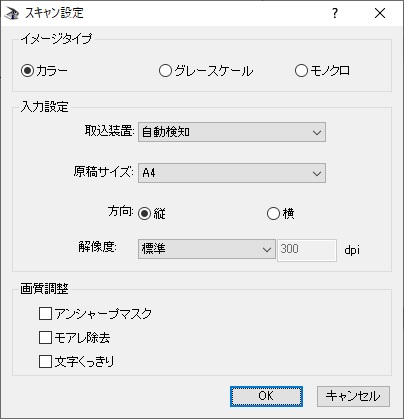This screenshot has height=419, width=404.
Task: Click the キャンセル button
Action: [353, 396]
